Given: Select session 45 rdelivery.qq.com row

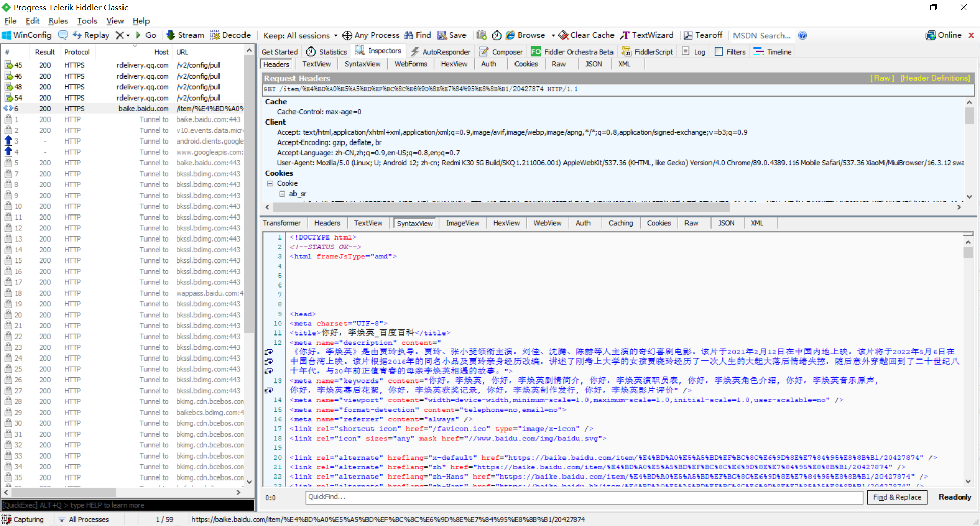Looking at the screenshot, I should click(x=122, y=65).
